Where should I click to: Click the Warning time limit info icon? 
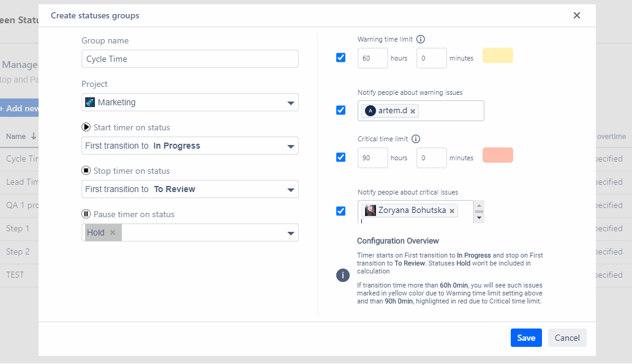[x=420, y=39]
